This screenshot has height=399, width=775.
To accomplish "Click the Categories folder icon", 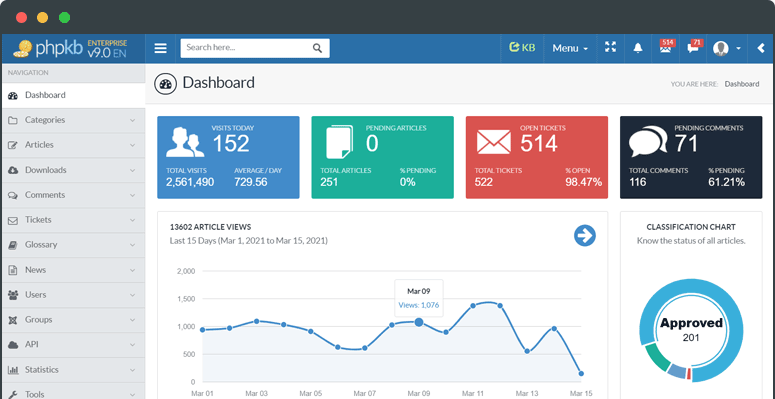I will (x=13, y=120).
